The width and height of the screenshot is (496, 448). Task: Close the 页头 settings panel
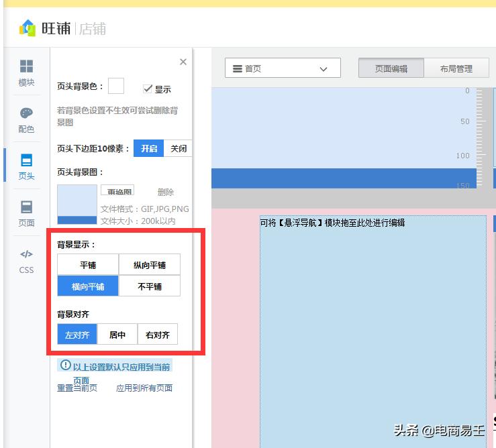tap(183, 62)
